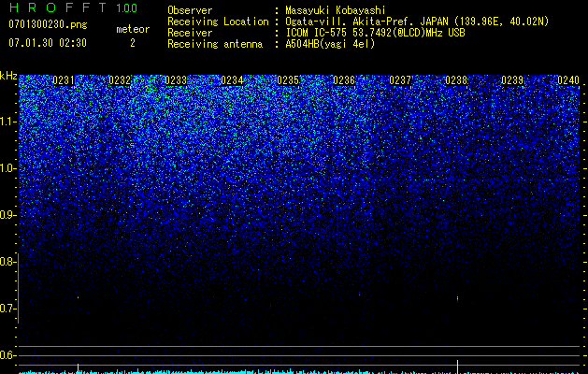Screen dimensions: 588x374
Task: Click the 0237 time marker
Action: (x=400, y=80)
